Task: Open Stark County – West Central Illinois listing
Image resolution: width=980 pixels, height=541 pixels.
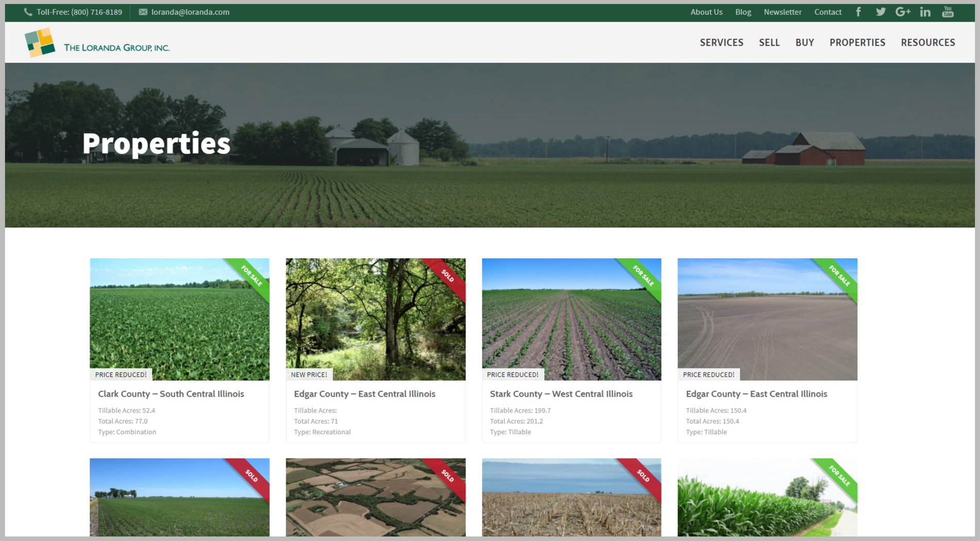Action: pos(561,394)
